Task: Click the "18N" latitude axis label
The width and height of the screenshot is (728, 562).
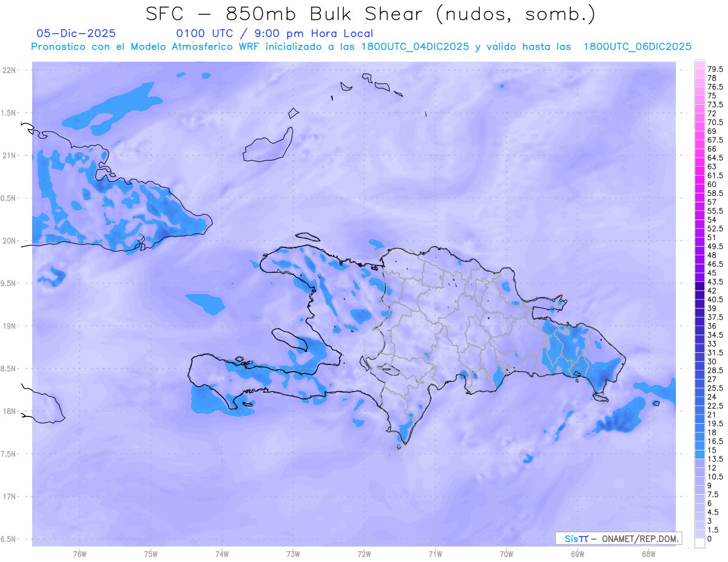Action: (x=9, y=411)
